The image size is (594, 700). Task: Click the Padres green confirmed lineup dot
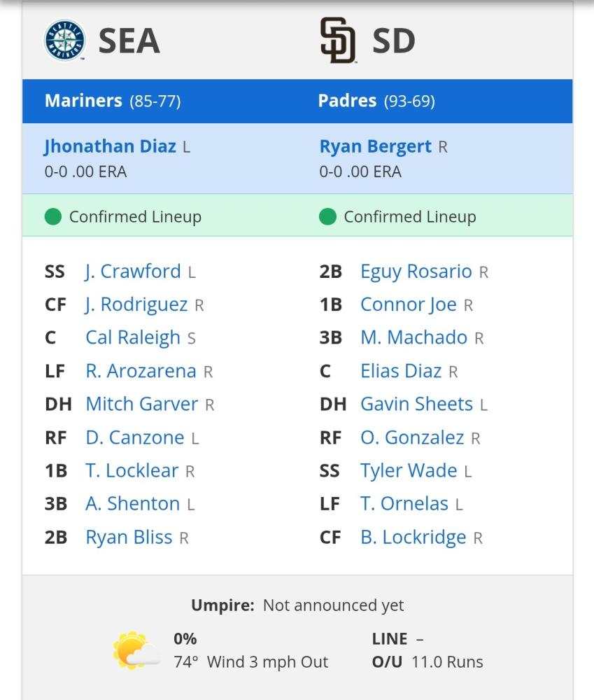pos(327,217)
